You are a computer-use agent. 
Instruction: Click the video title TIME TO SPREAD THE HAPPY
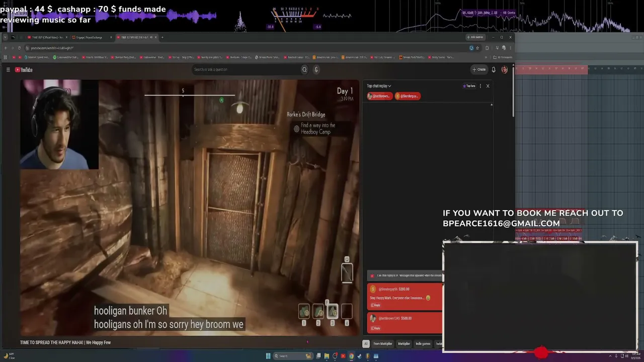click(65, 342)
